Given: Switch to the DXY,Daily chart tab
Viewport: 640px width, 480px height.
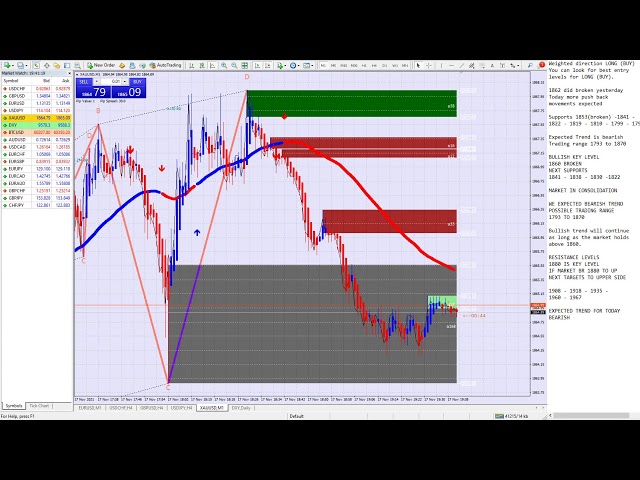Looking at the screenshot, I should [x=242, y=408].
